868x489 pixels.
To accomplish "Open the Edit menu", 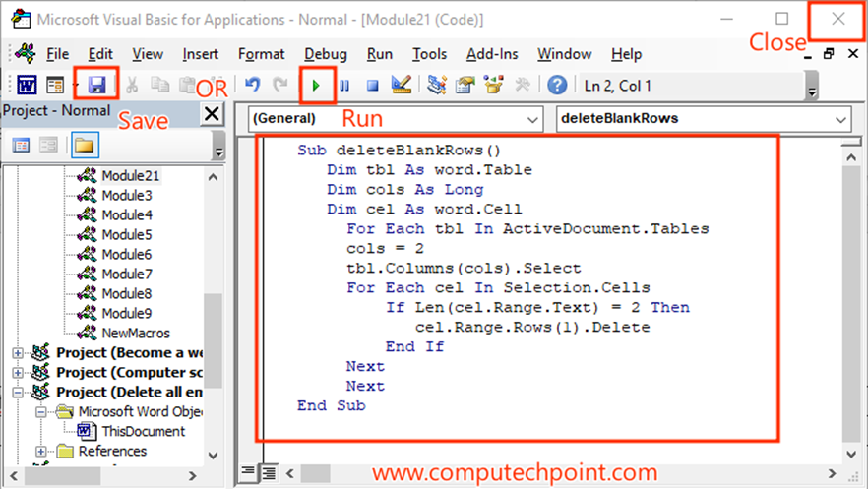I will 100,54.
